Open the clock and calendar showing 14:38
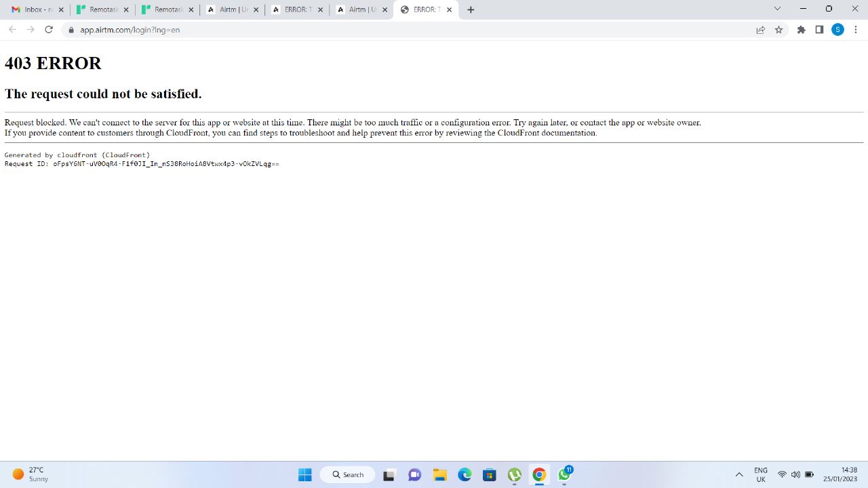868x488 pixels. (840, 474)
